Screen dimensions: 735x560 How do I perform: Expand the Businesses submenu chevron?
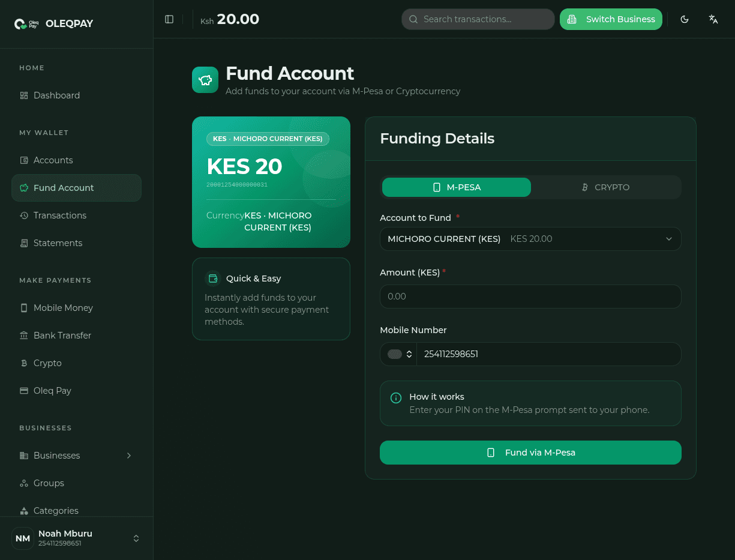129,456
